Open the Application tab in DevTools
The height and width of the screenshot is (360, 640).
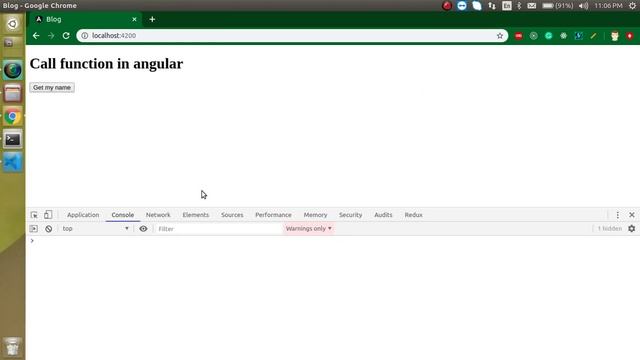pyautogui.click(x=83, y=215)
